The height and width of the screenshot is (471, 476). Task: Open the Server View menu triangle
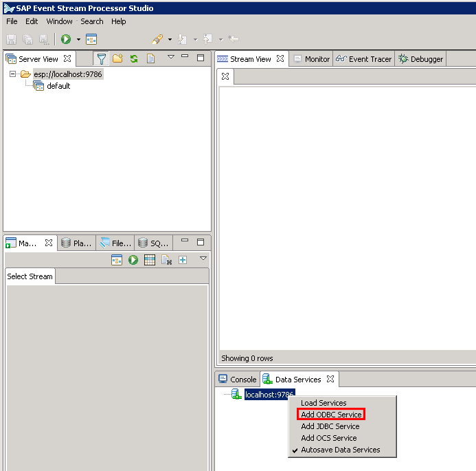(171, 57)
